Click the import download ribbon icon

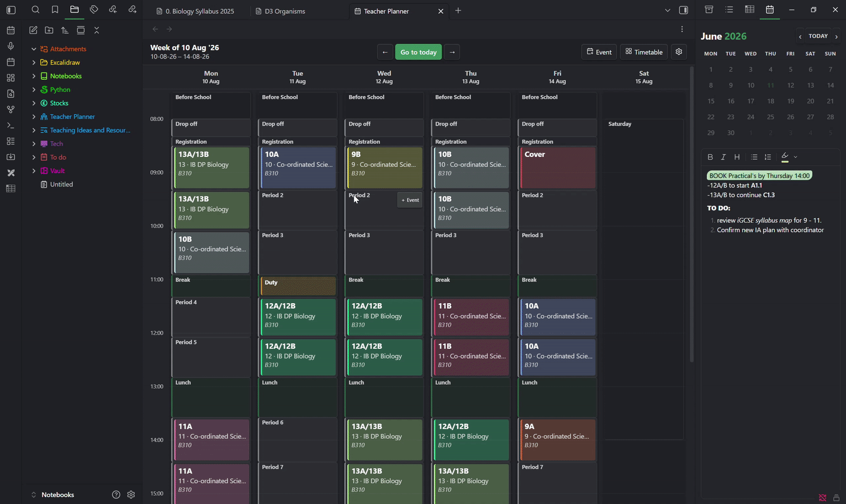click(11, 157)
